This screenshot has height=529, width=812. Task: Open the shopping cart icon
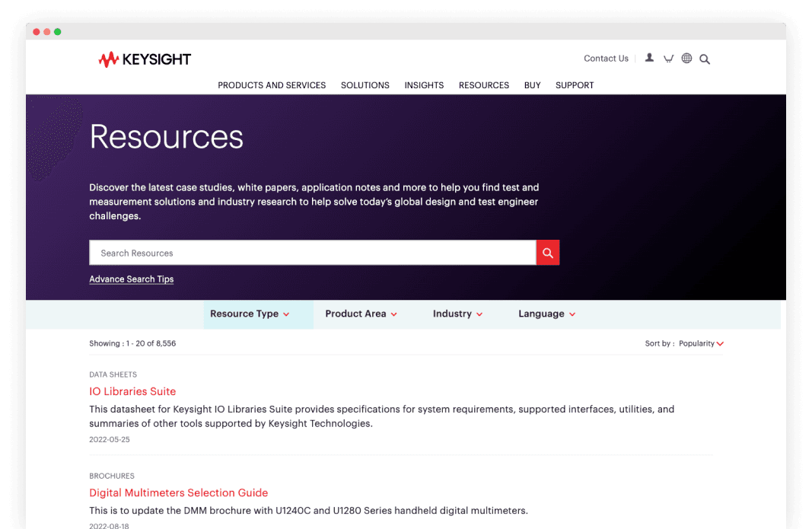(x=669, y=59)
